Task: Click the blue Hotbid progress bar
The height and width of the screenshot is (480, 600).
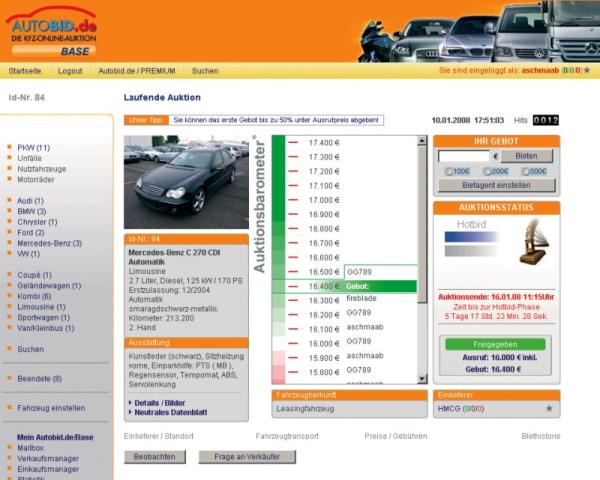Action: click(471, 237)
